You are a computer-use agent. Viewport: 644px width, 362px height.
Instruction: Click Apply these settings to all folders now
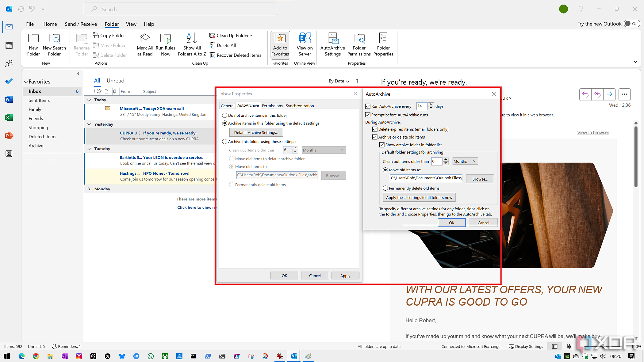(x=419, y=197)
